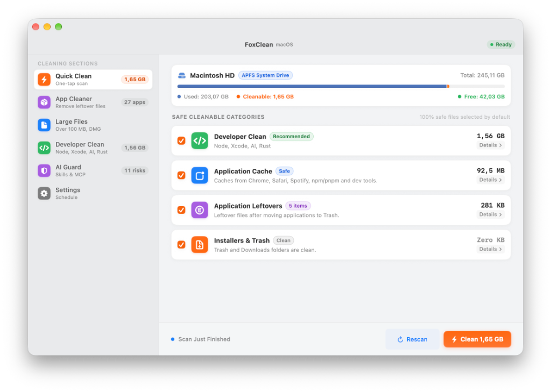Click the Quick Clean lightning bolt icon
Image resolution: width=551 pixels, height=392 pixels.
44,80
